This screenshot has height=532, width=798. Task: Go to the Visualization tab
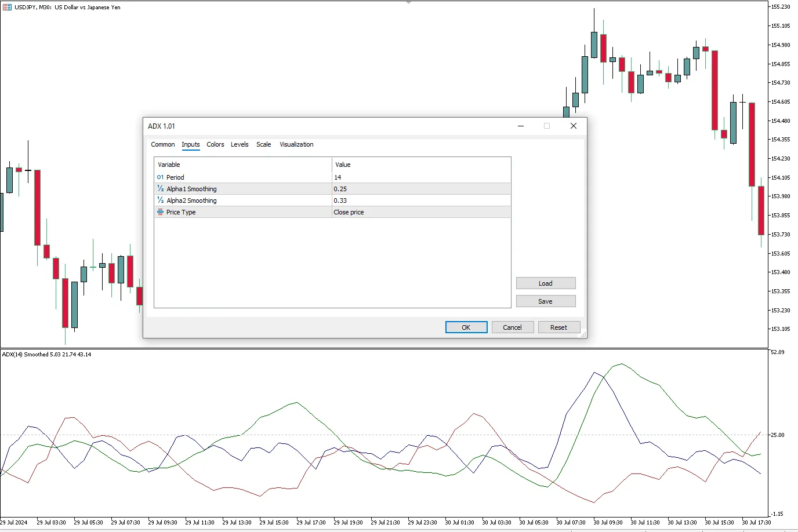[x=296, y=144]
